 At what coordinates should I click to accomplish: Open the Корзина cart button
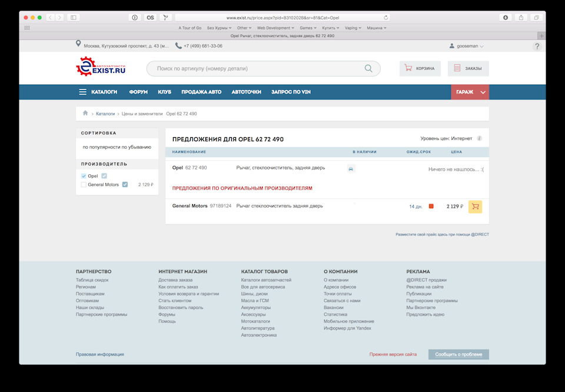point(420,68)
